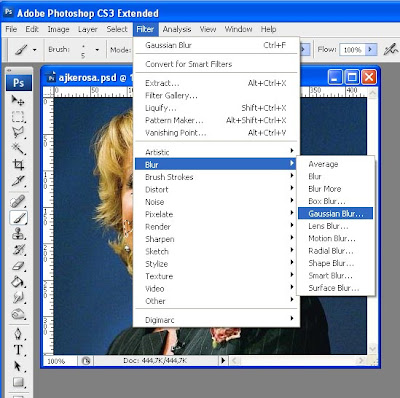The image size is (400, 398).
Task: Select the Healing Brush tool
Action: 18,201
